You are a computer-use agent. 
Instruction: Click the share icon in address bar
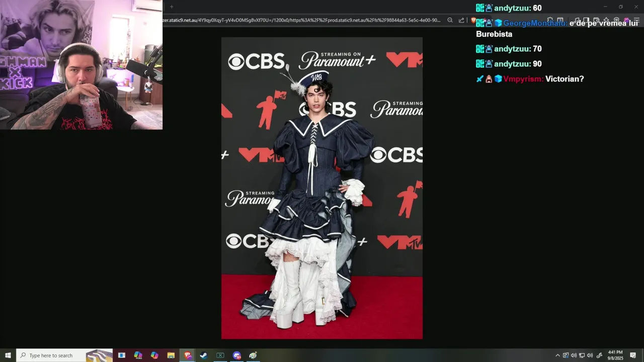coord(461,20)
